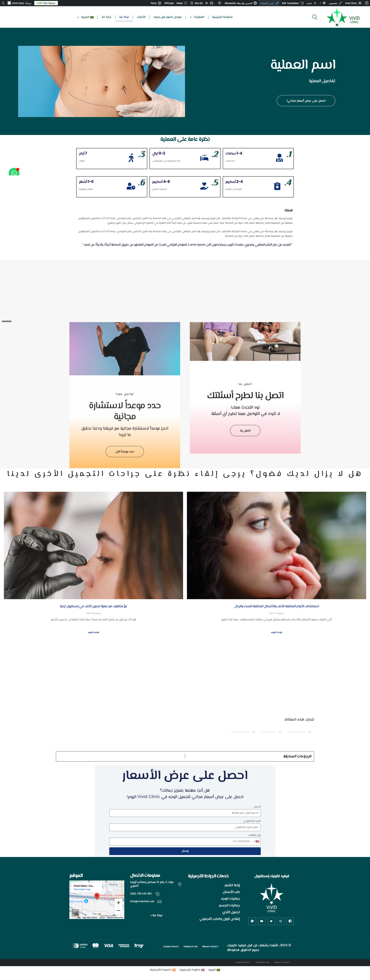Open the floating WhatsApp chat icon
Screen dimensions: 370x980
[14, 172]
